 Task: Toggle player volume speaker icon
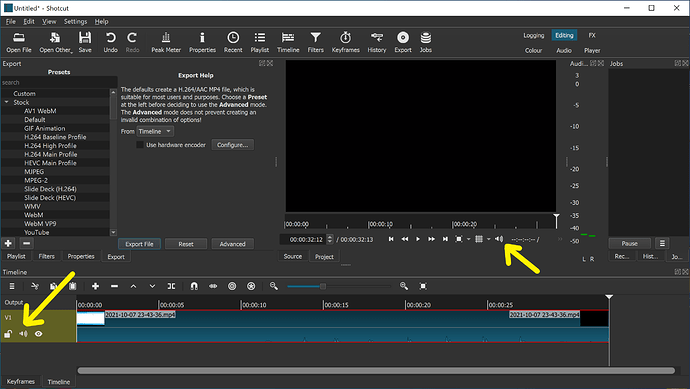click(x=499, y=239)
